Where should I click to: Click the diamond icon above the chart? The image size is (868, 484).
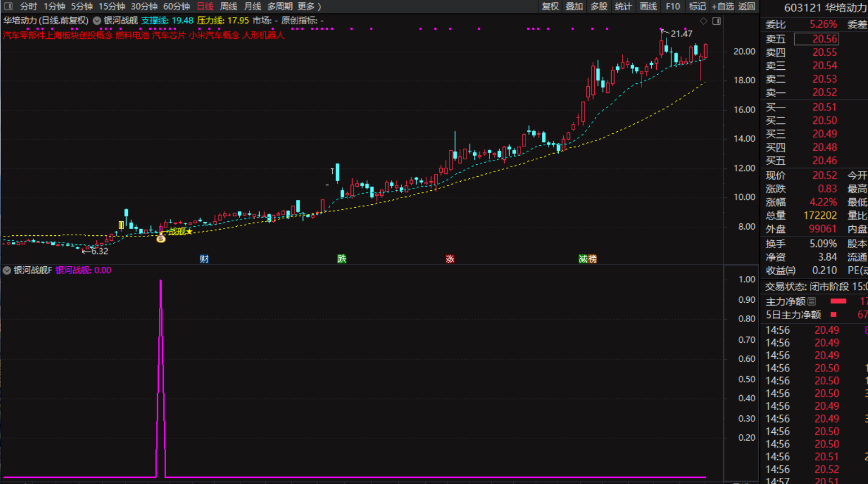pos(704,21)
